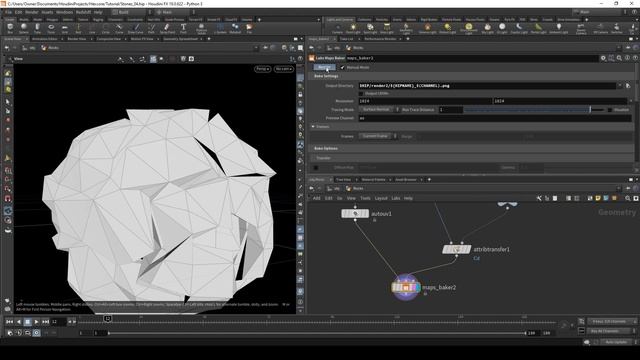Select the Platonic Solids shelf tool
The width and height of the screenshot is (640, 360).
pos(202,28)
